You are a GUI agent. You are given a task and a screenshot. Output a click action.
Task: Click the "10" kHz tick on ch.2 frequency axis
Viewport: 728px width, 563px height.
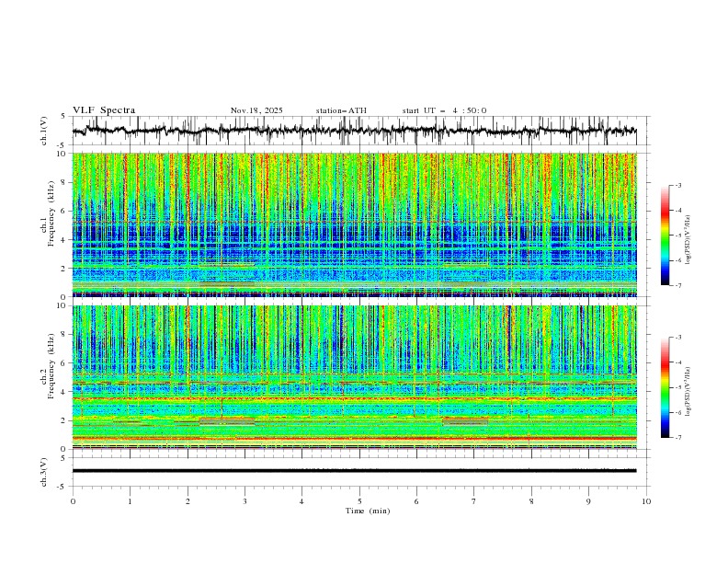63,305
